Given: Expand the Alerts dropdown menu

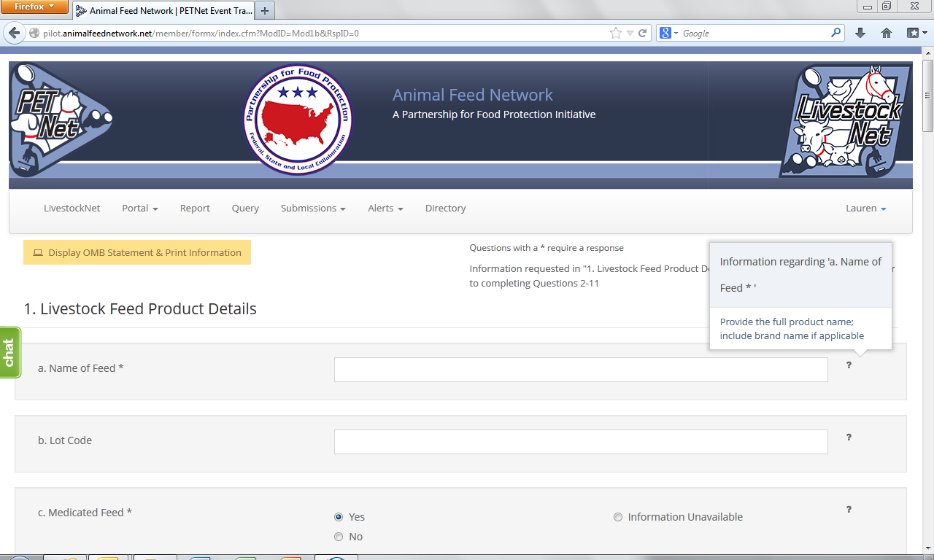Looking at the screenshot, I should point(385,209).
